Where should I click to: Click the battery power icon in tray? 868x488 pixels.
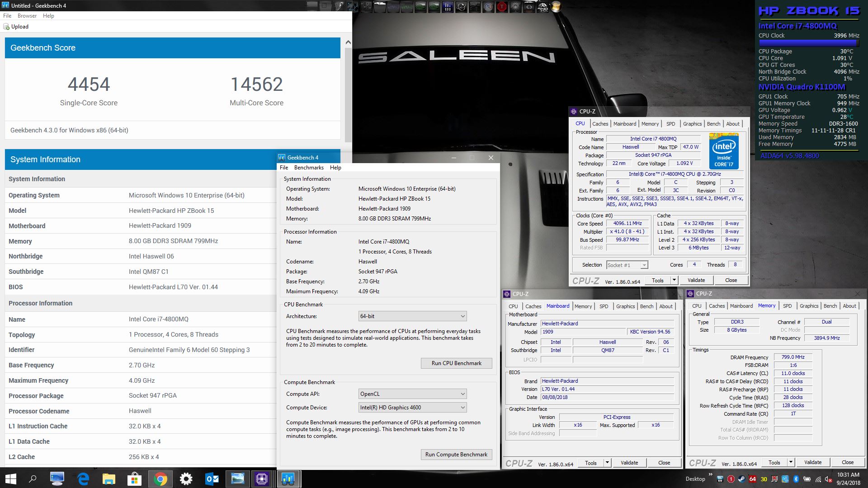click(x=807, y=479)
